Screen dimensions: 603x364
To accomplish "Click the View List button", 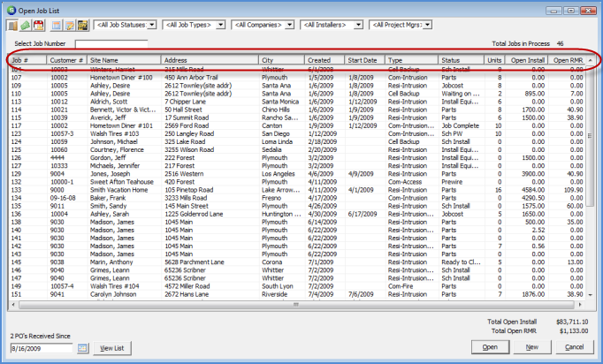I will point(112,348).
